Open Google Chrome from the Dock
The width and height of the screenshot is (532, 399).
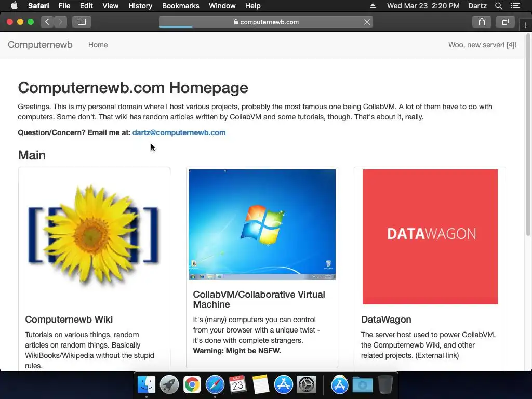(192, 384)
